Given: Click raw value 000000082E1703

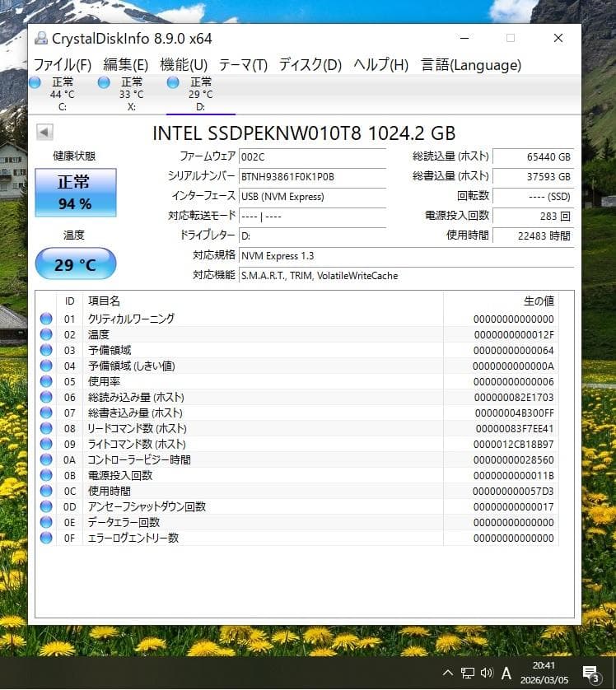Looking at the screenshot, I should coord(514,398).
